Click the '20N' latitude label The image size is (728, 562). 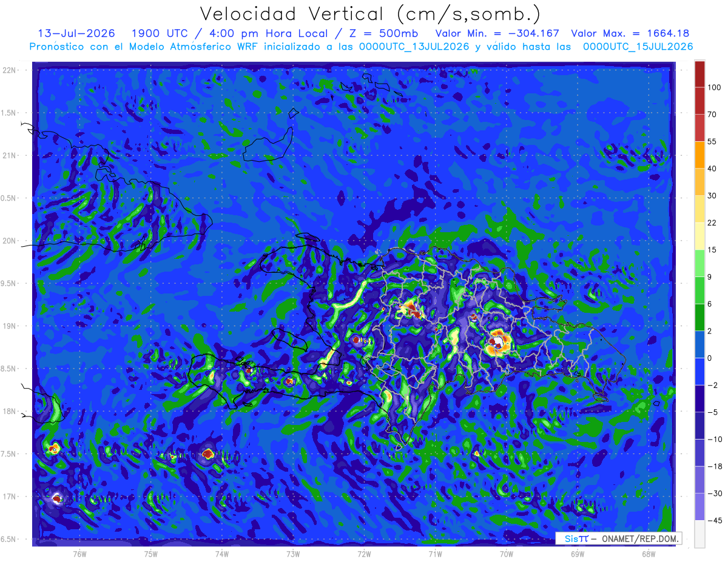[x=10, y=241]
